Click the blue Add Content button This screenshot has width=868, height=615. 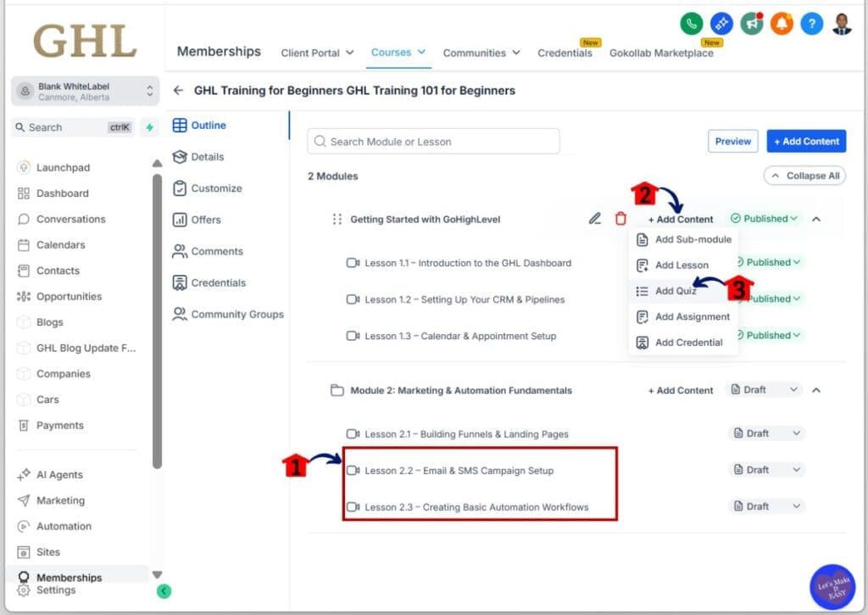tap(805, 141)
